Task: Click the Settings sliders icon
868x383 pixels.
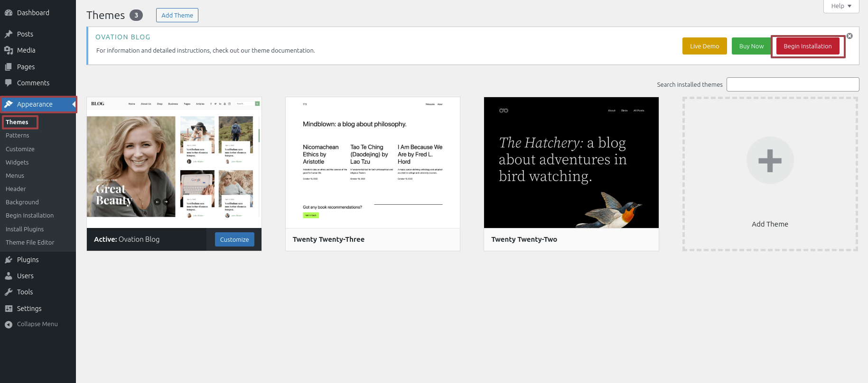Action: 9,309
